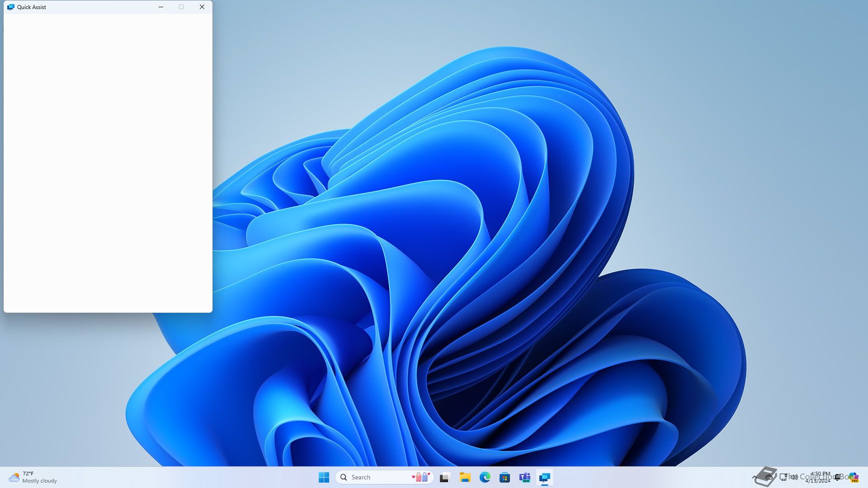Open Microsoft Store from the taskbar
This screenshot has width=868, height=488.
click(505, 477)
